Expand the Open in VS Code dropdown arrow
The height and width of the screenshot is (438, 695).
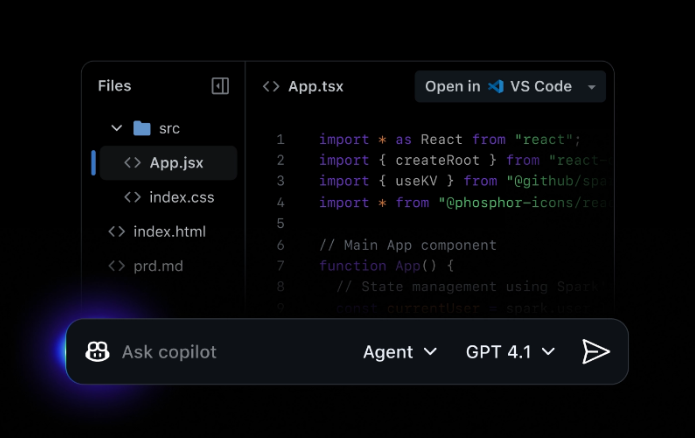click(x=591, y=87)
